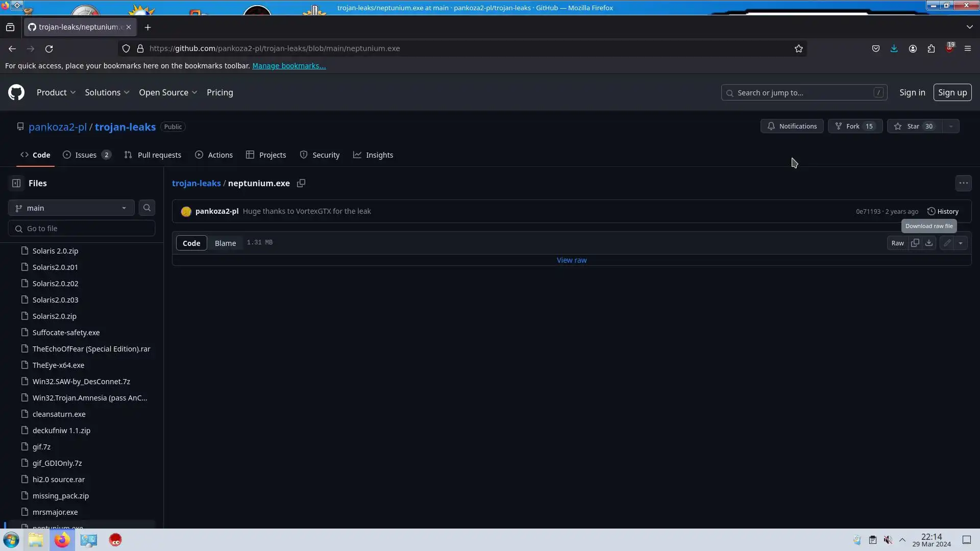Open the file search magnifier button
980x551 pixels.
(147, 208)
